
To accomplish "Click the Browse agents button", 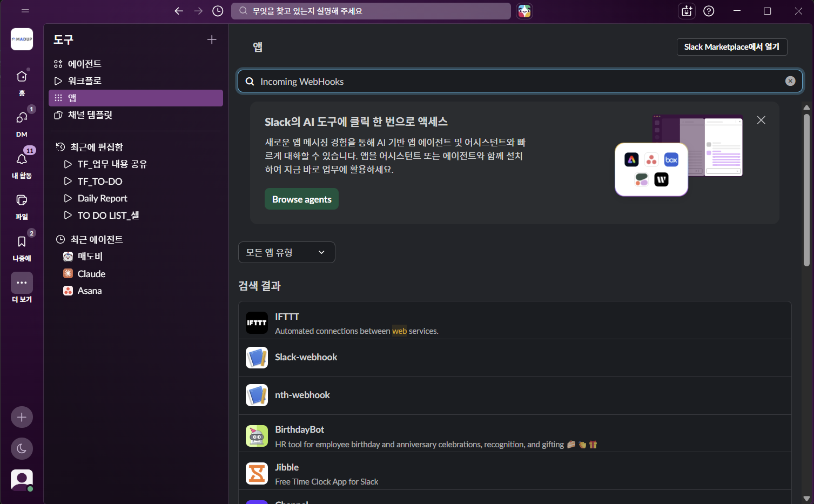I will 301,199.
